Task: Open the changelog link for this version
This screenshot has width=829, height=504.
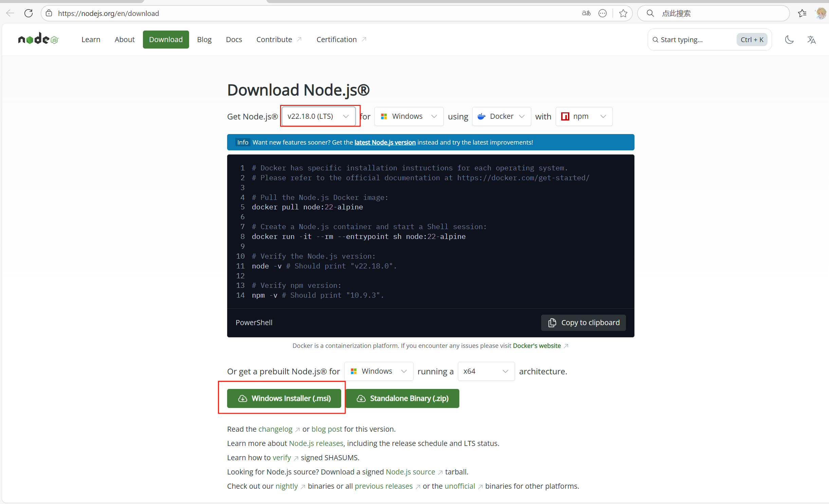Action: point(275,429)
